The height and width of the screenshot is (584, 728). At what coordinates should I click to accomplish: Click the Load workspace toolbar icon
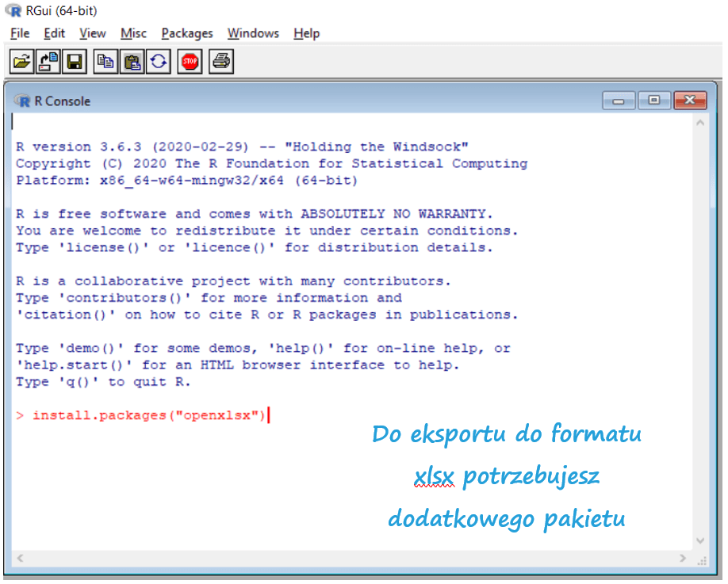click(x=49, y=61)
